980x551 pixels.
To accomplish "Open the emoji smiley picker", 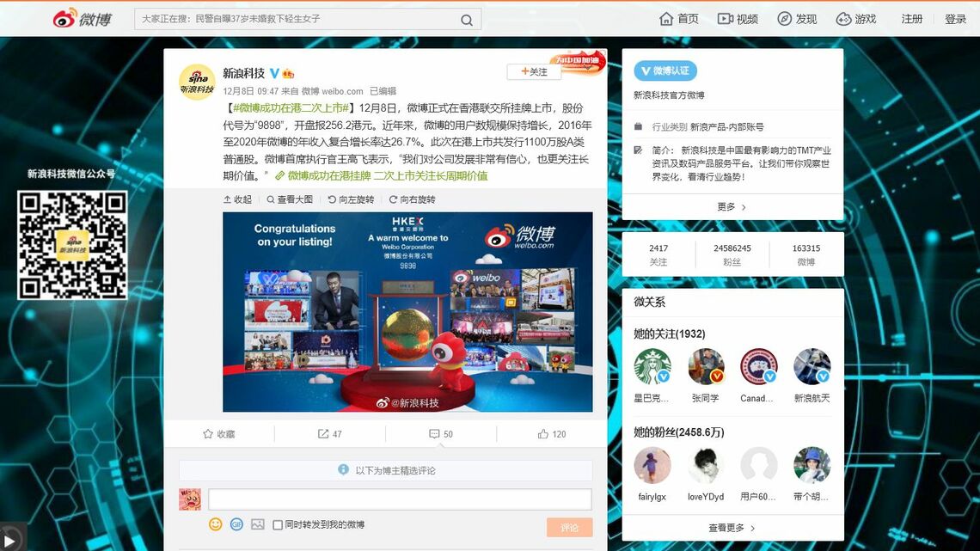I will (216, 524).
